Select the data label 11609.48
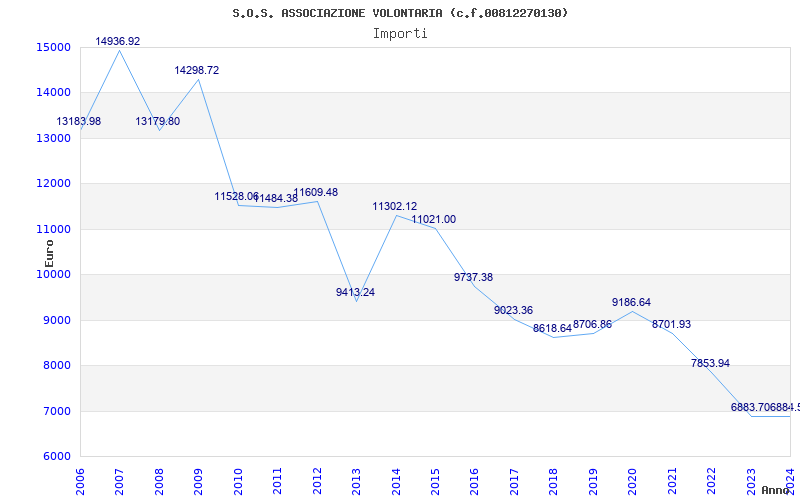800x500 pixels. (315, 192)
